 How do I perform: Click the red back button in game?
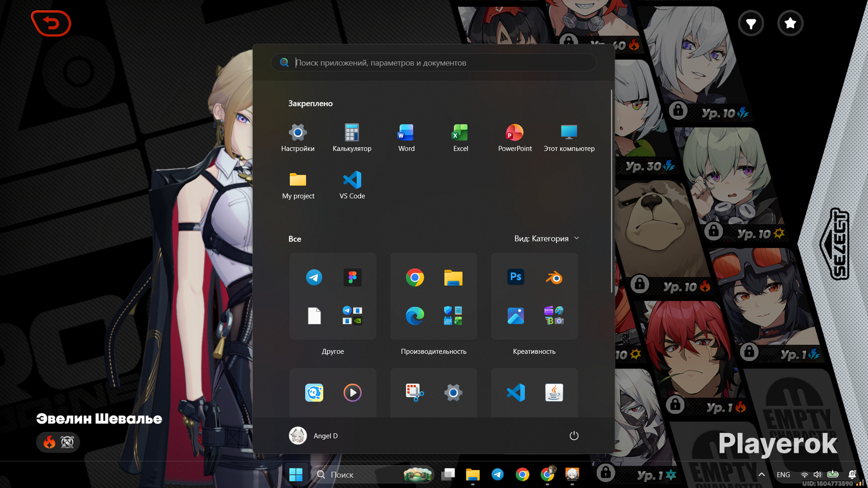(51, 23)
